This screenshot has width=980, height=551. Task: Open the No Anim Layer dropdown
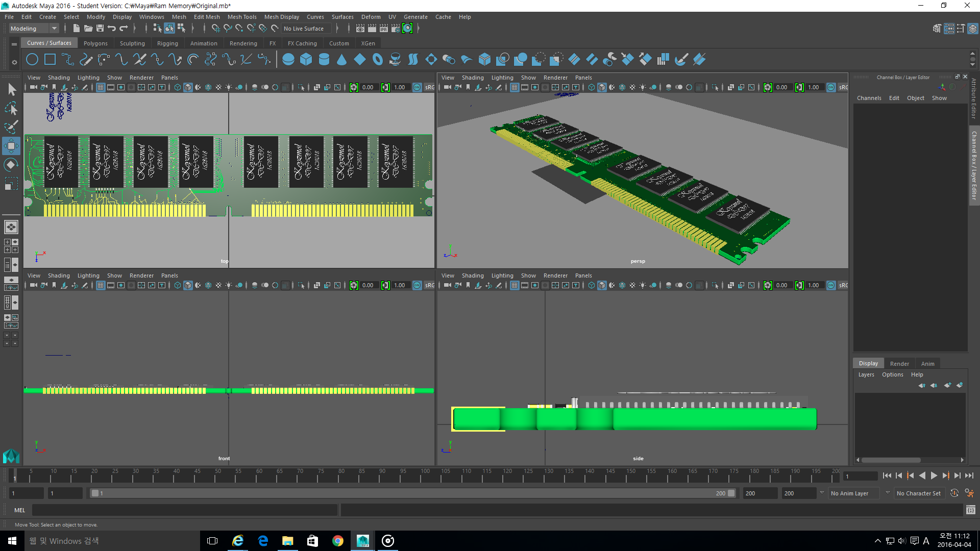tap(854, 493)
